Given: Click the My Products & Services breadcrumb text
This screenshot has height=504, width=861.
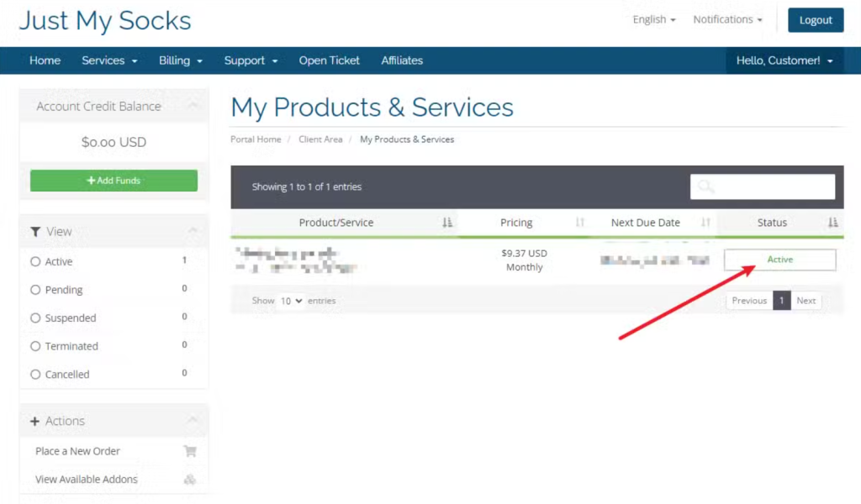Looking at the screenshot, I should (x=407, y=139).
